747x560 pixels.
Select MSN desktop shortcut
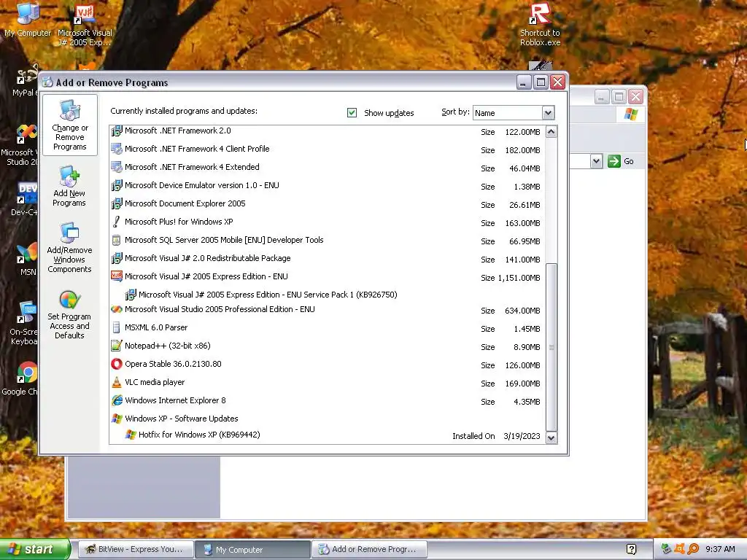click(x=27, y=259)
